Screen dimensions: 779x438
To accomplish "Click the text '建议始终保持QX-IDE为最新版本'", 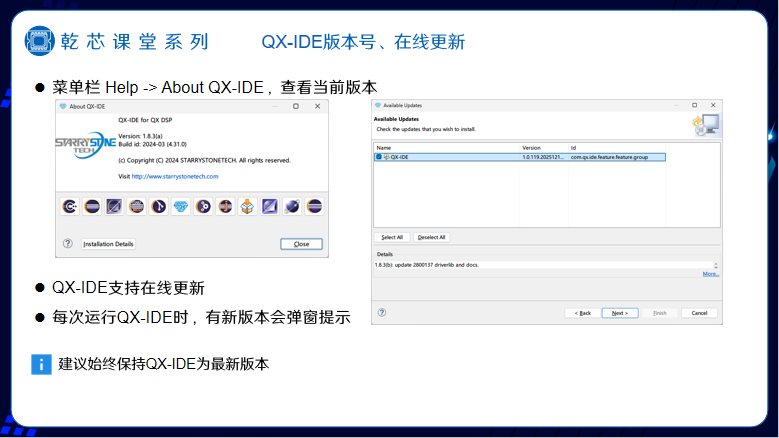I will click(x=163, y=364).
